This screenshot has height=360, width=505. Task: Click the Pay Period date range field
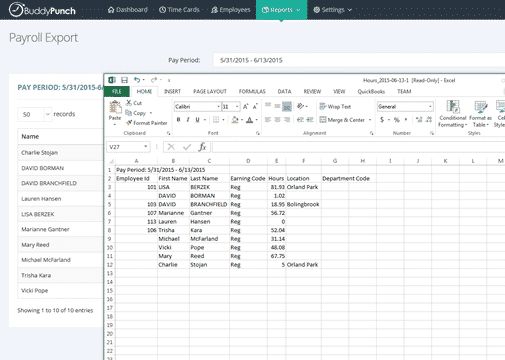pyautogui.click(x=359, y=60)
